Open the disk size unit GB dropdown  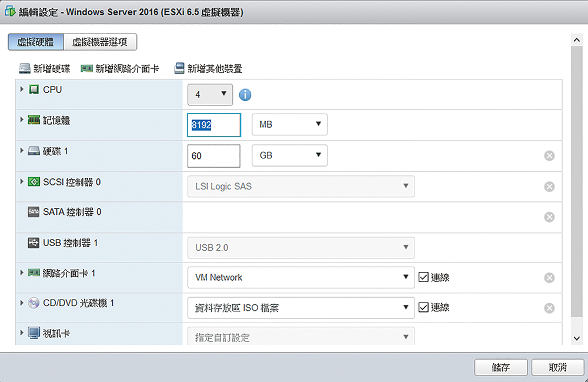[289, 155]
